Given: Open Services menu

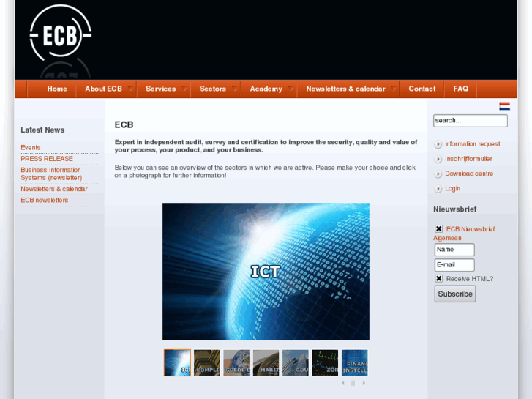Looking at the screenshot, I should pyautogui.click(x=160, y=89).
